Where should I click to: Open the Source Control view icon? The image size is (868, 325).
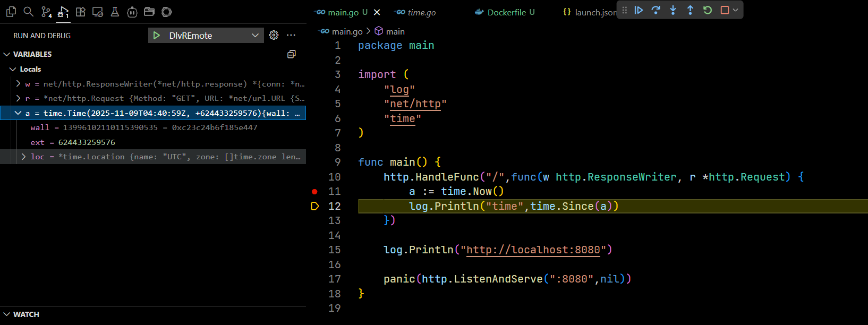[46, 12]
